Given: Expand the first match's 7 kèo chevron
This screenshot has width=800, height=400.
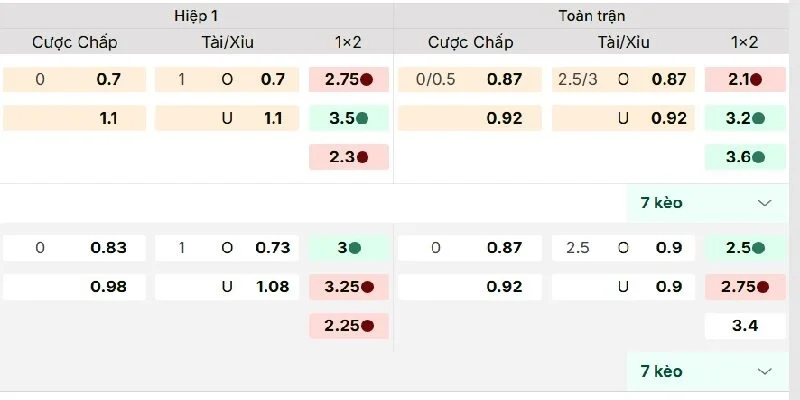Looking at the screenshot, I should click(x=765, y=203).
